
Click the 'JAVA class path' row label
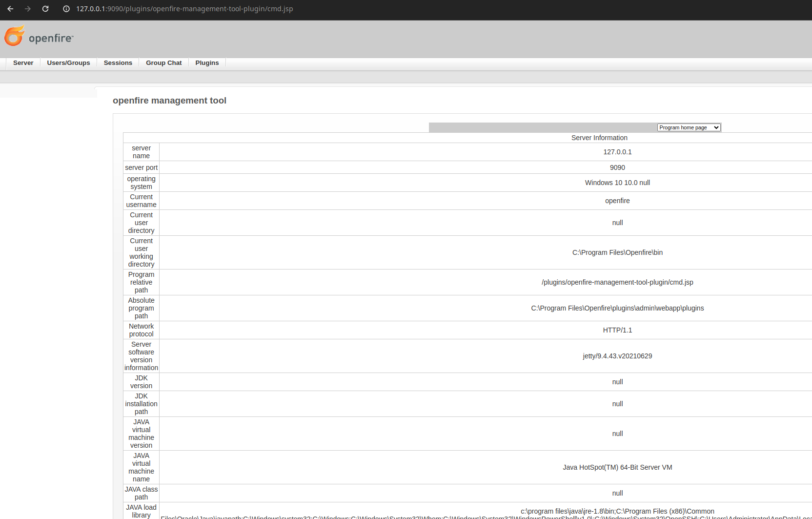141,493
